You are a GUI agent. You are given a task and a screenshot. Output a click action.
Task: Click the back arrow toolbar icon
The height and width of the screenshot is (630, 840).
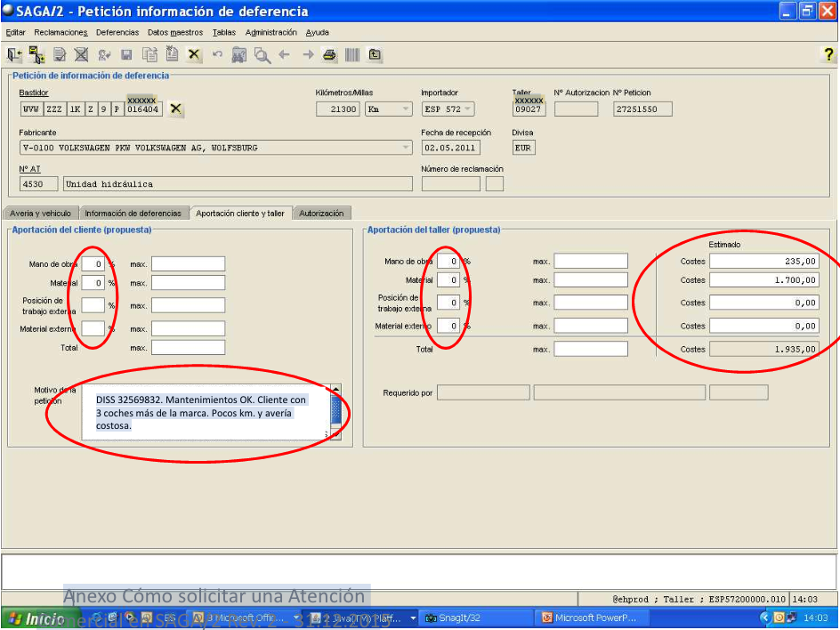pyautogui.click(x=285, y=54)
